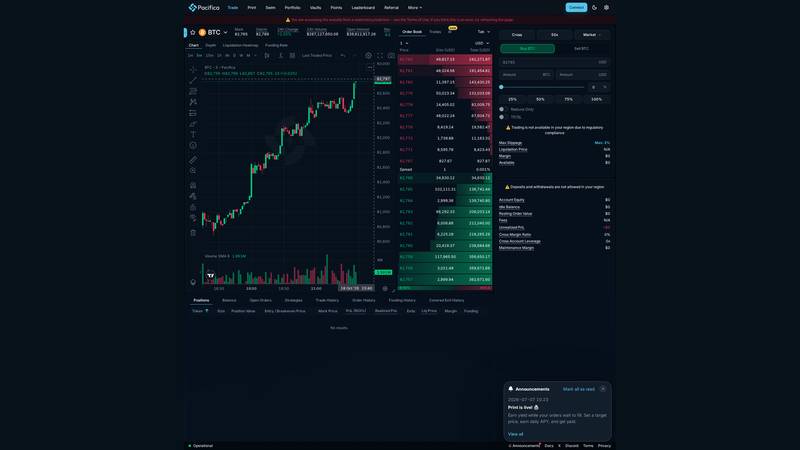Click the Pacifica logo
800x450 pixels.
pyautogui.click(x=204, y=8)
